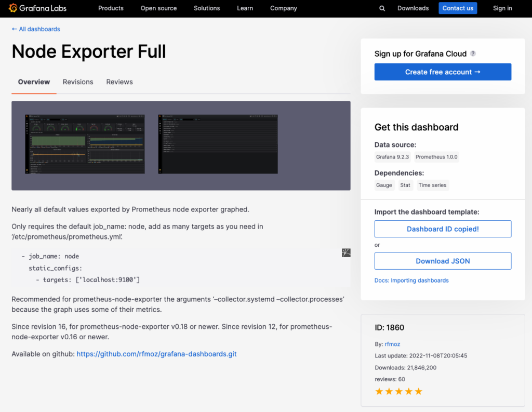This screenshot has height=412, width=532.
Task: Go to Downloads in top navigation
Action: 413,8
